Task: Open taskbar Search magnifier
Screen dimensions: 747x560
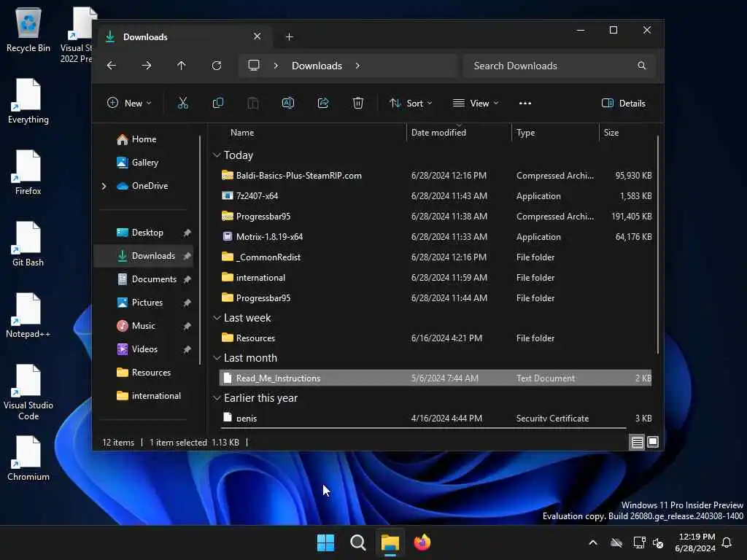Action: [x=357, y=542]
